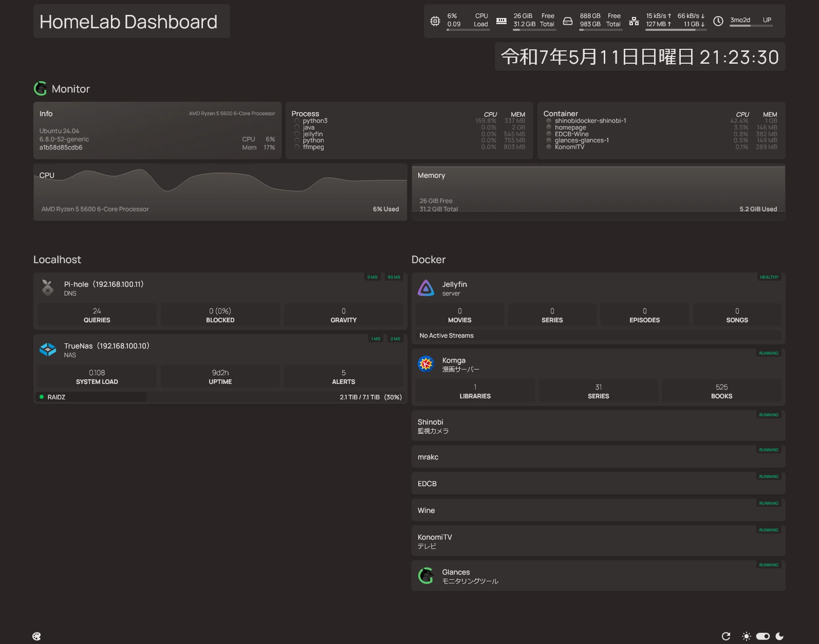The image size is (819, 644).
Task: Click the Glances logo beside Monitor heading
Action: click(41, 88)
